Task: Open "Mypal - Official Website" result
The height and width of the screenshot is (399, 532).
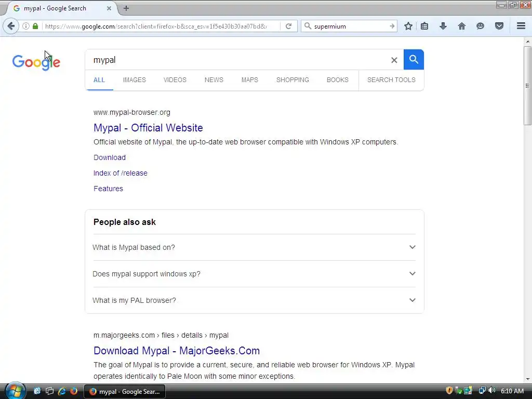Action: point(148,128)
